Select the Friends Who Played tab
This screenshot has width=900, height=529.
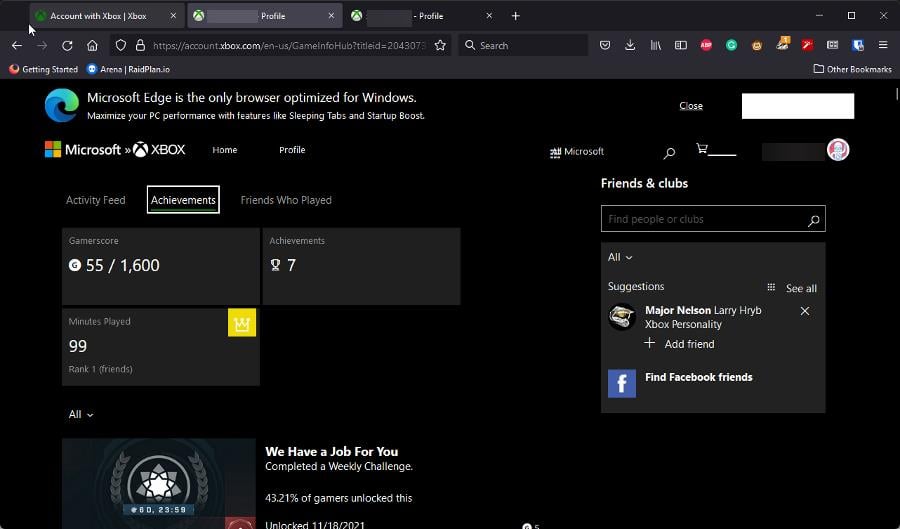[286, 200]
